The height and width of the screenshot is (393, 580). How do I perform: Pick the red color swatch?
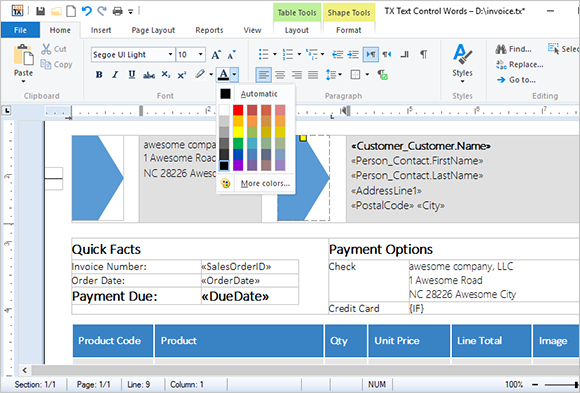(238, 110)
